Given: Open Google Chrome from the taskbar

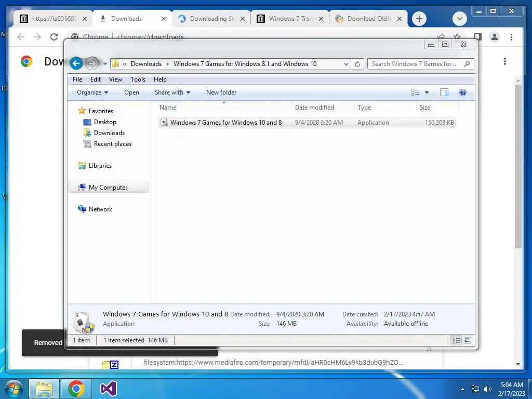Looking at the screenshot, I should coord(76,389).
